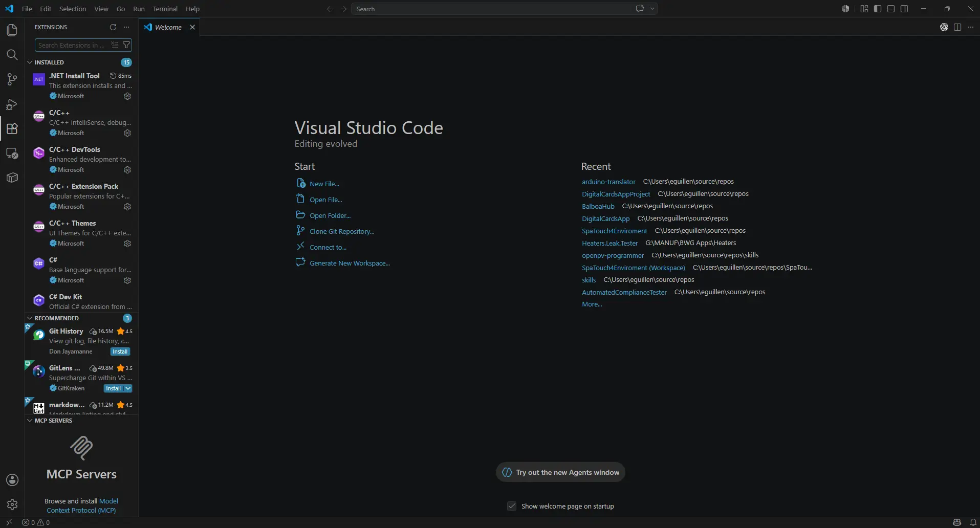The height and width of the screenshot is (528, 980).
Task: Open the Search view in activity bar
Action: tap(12, 55)
